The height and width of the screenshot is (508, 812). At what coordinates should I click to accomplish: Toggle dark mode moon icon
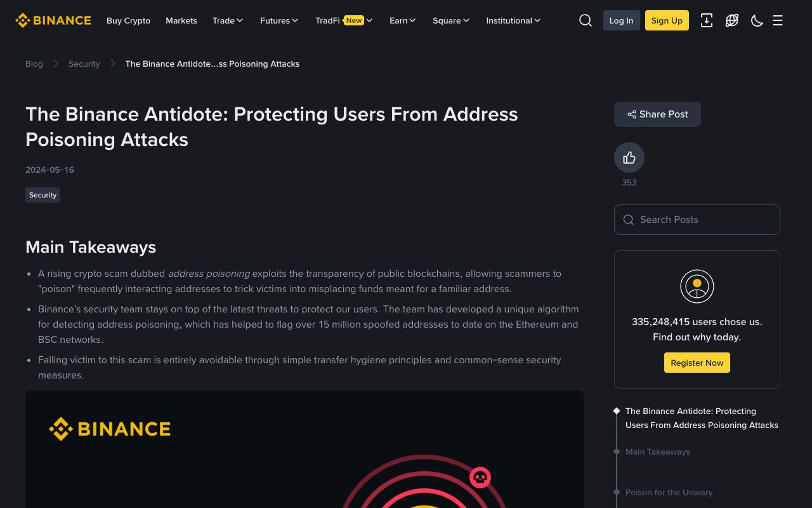757,20
